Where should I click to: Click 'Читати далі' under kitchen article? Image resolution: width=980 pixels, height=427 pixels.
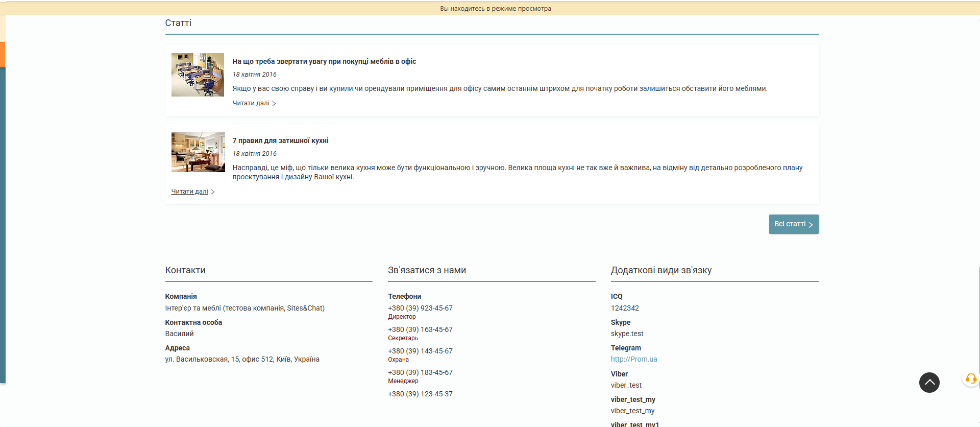[x=189, y=192]
